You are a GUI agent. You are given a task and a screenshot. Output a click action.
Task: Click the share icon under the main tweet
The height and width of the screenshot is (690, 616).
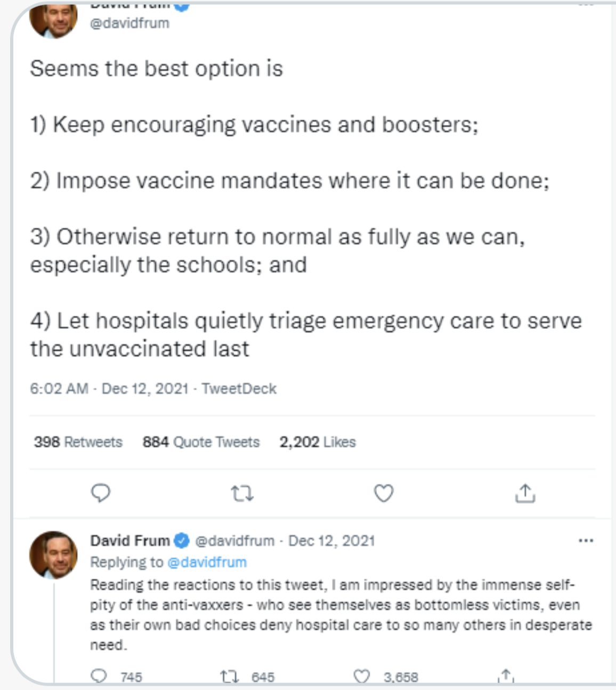click(525, 493)
